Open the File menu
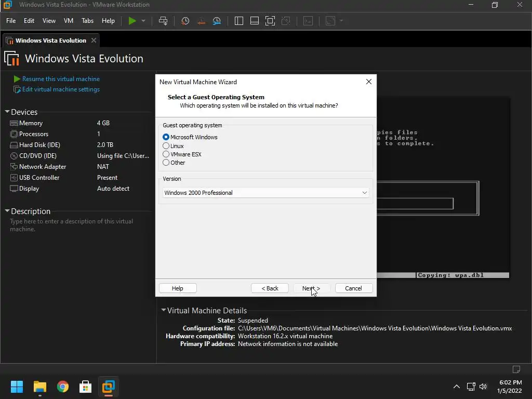 click(x=11, y=21)
